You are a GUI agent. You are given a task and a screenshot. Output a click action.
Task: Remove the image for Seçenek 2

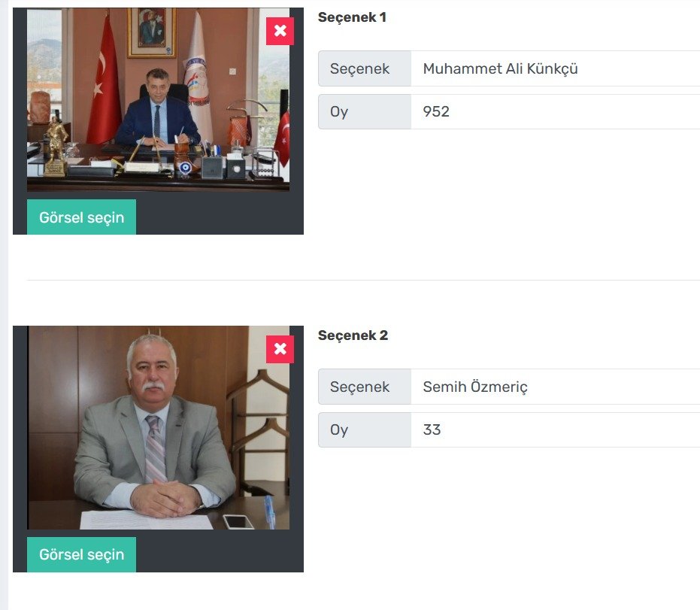click(x=280, y=349)
